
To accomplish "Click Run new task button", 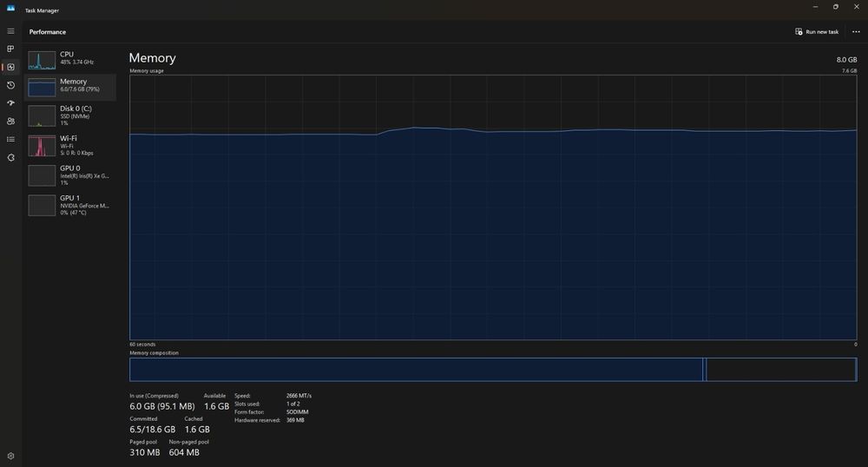I will coord(817,31).
